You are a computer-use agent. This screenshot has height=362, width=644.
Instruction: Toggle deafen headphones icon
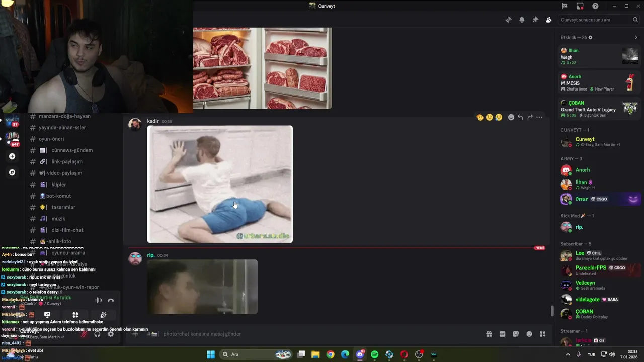(97, 334)
